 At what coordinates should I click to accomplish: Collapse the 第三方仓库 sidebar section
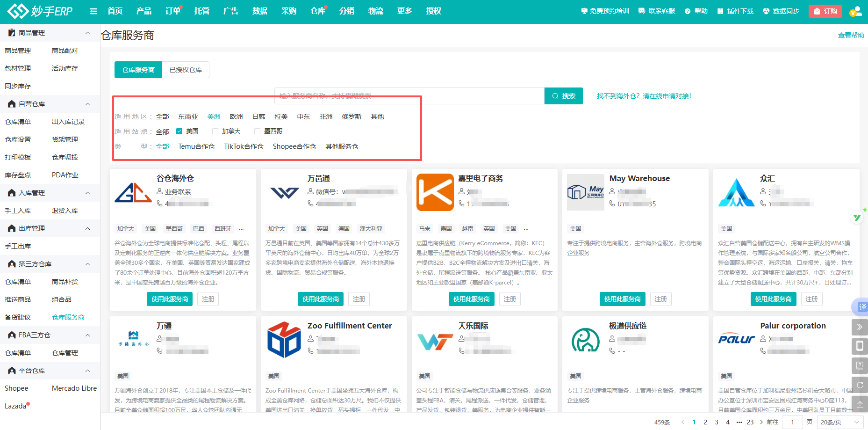click(87, 264)
